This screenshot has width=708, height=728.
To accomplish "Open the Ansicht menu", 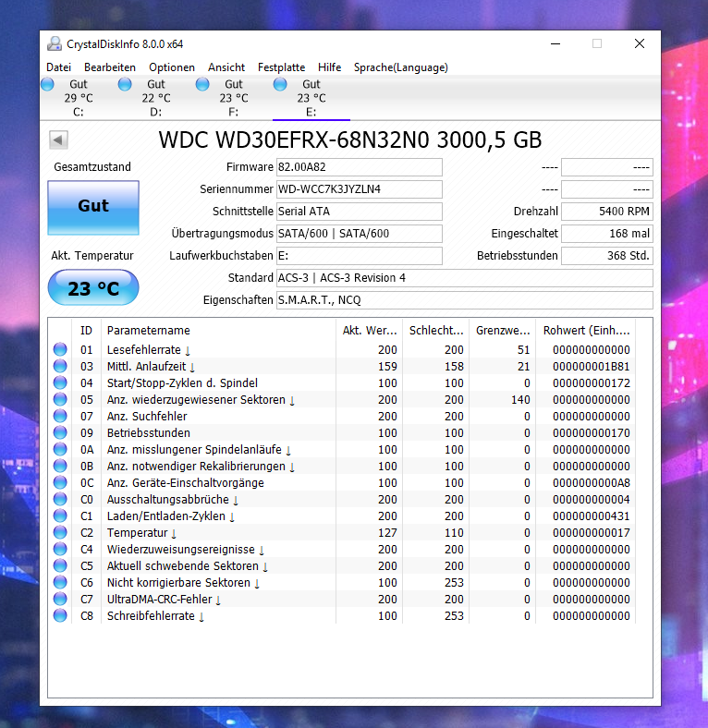I will (x=226, y=67).
